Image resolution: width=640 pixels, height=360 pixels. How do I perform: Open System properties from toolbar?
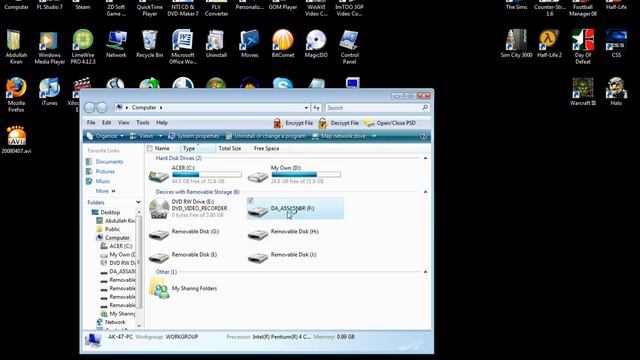pyautogui.click(x=193, y=136)
